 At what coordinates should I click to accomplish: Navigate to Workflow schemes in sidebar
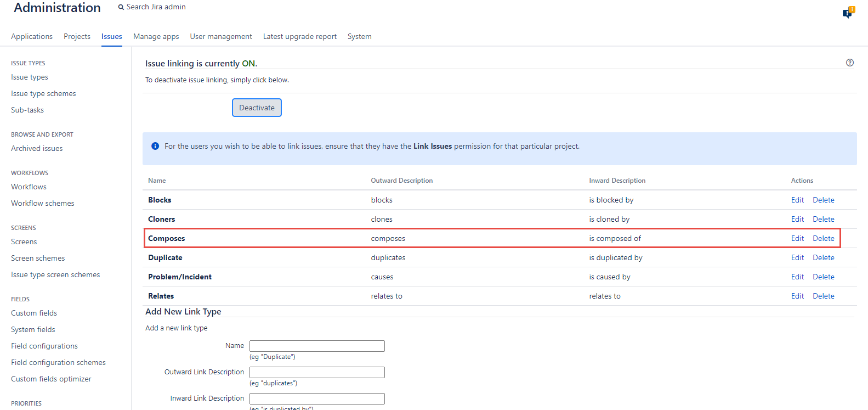[42, 203]
